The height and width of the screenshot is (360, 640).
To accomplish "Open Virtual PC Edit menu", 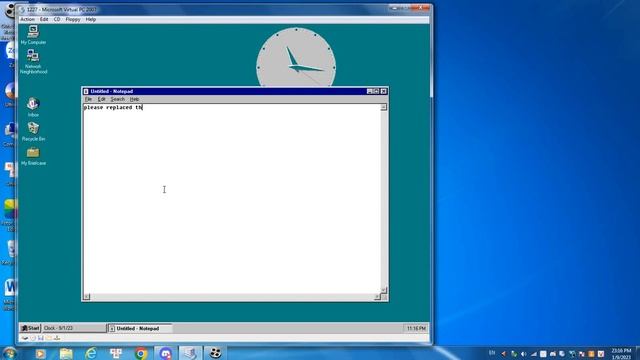I will [x=44, y=19].
